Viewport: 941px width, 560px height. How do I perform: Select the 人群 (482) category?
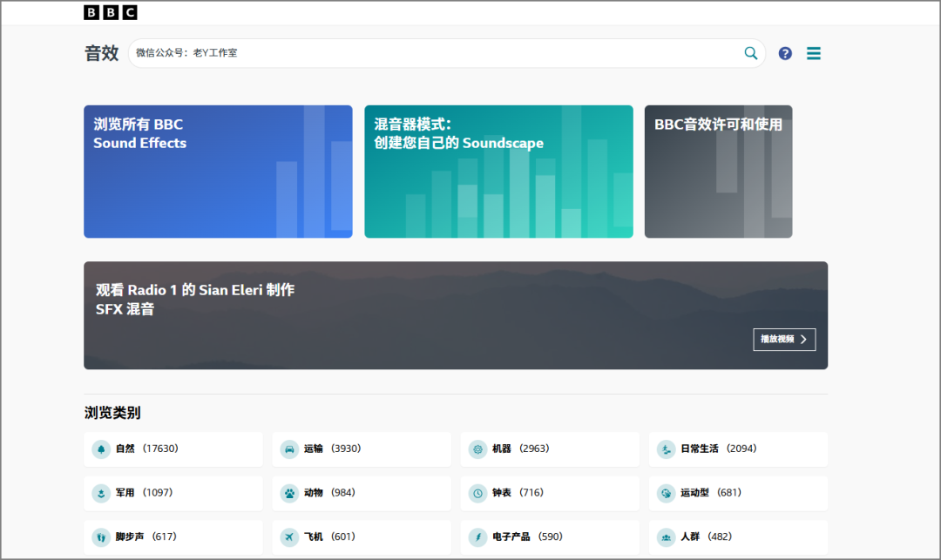[x=738, y=536]
